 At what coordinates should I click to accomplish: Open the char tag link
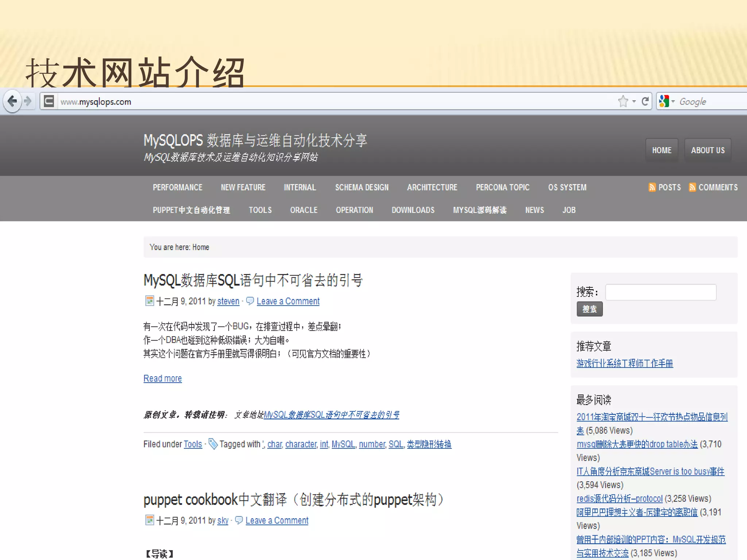click(x=275, y=444)
